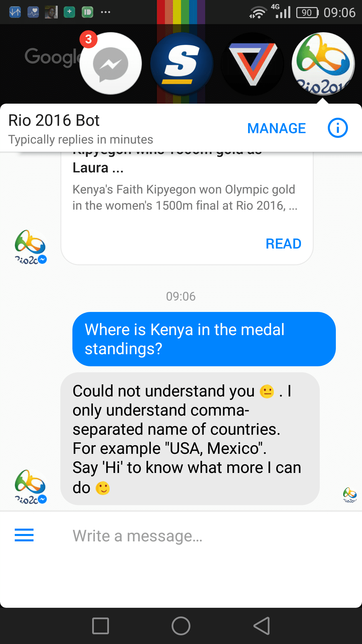
Task: Tap small Rio seen indicator icon
Action: [350, 495]
